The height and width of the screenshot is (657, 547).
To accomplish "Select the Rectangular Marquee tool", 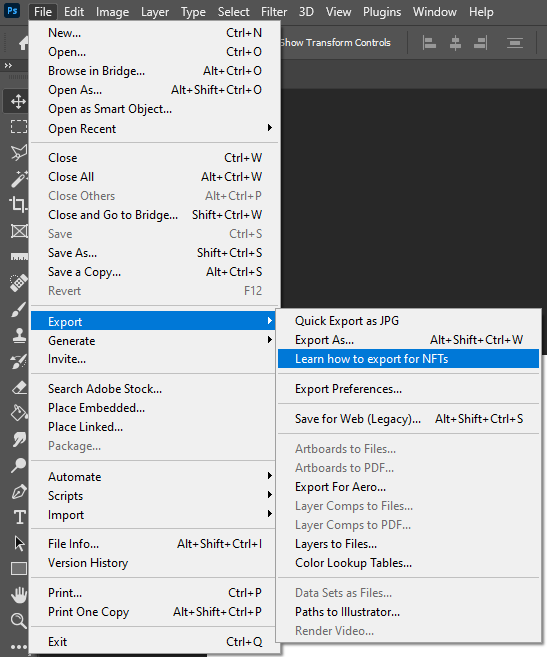I will click(x=18, y=127).
